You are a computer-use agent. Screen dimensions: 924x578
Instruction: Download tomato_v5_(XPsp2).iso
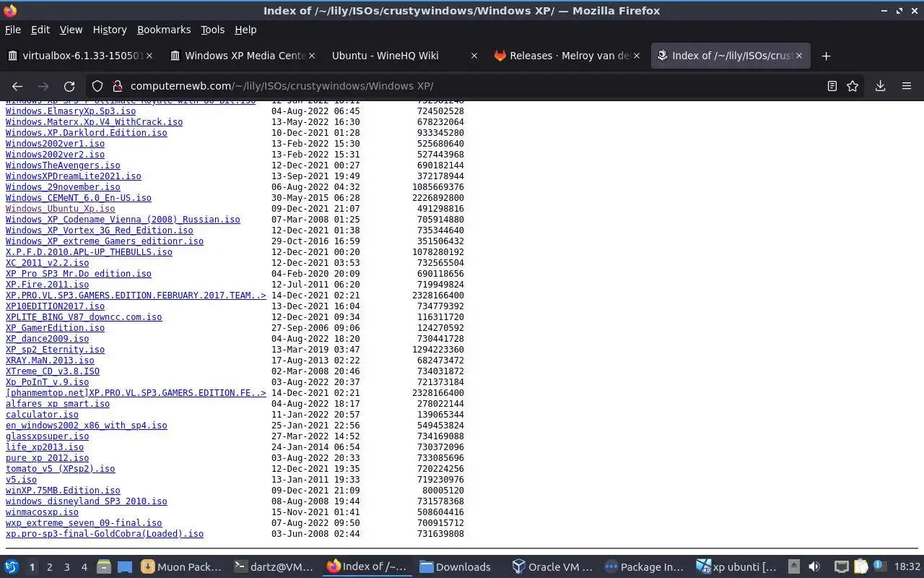60,469
